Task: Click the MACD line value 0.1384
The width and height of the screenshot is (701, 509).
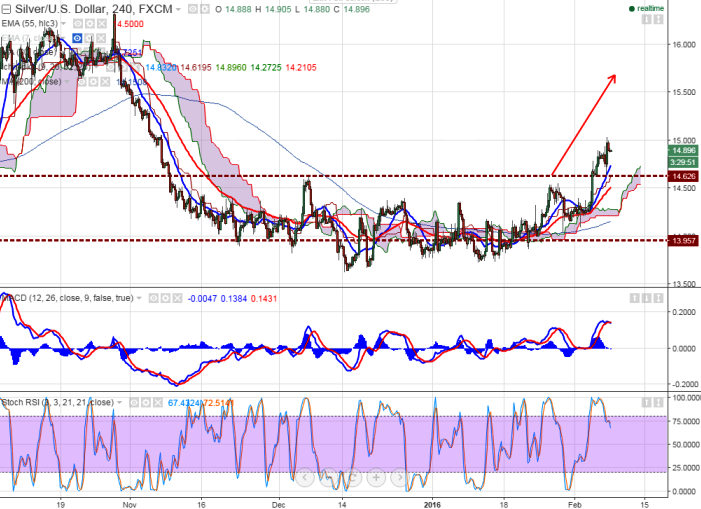Action: tap(234, 299)
